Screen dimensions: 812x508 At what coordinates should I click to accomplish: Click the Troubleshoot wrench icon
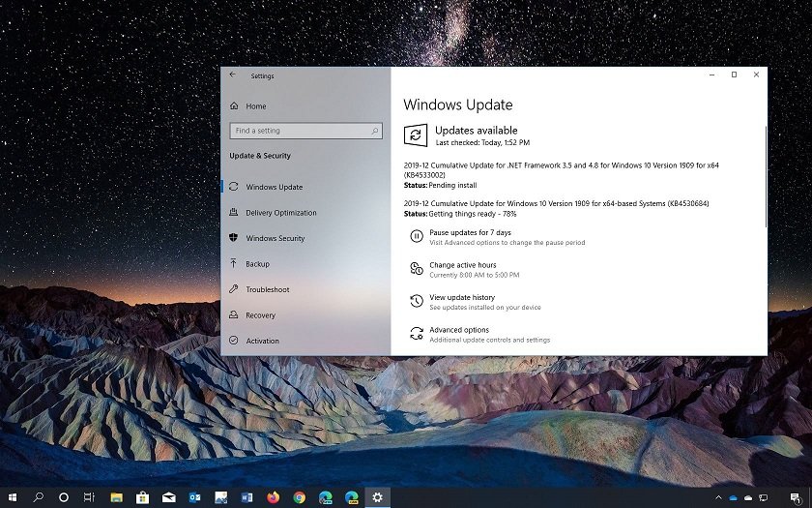(234, 289)
